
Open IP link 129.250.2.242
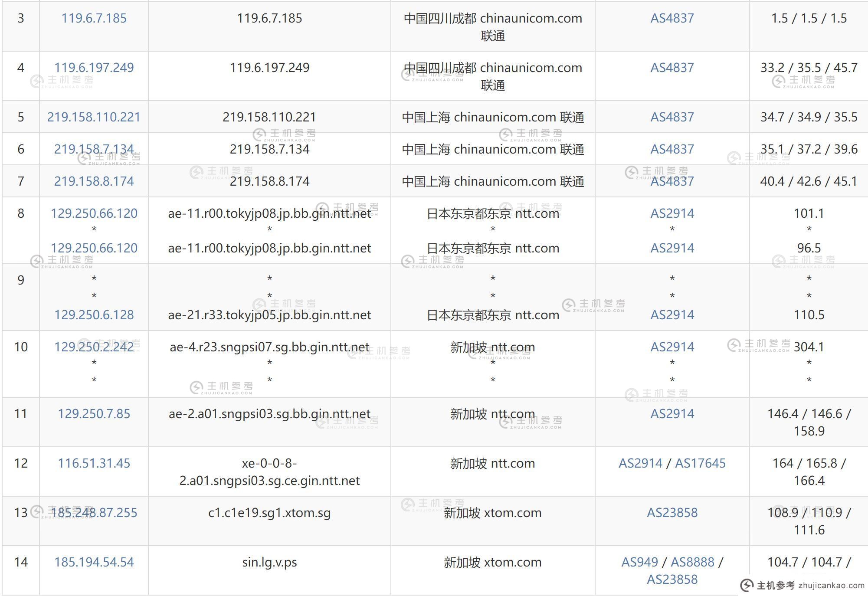pyautogui.click(x=94, y=347)
